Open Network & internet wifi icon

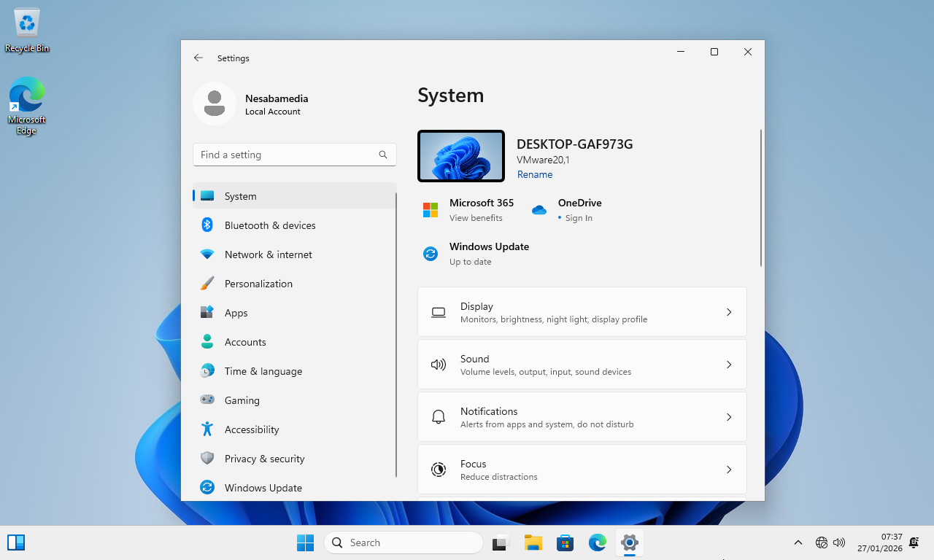tap(207, 254)
